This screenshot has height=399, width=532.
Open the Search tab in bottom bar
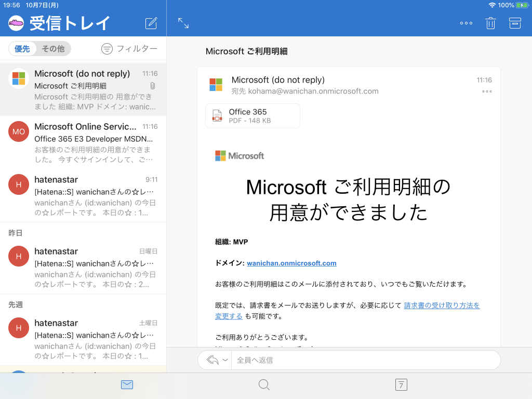264,385
